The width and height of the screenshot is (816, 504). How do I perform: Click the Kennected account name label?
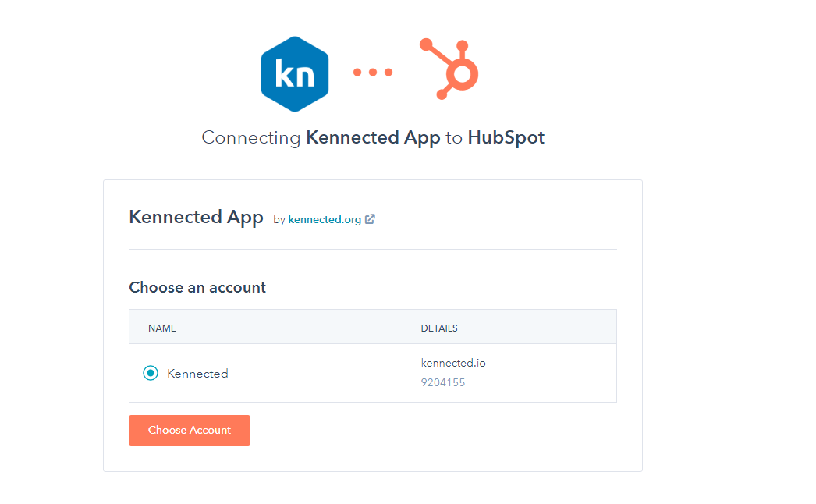(197, 373)
